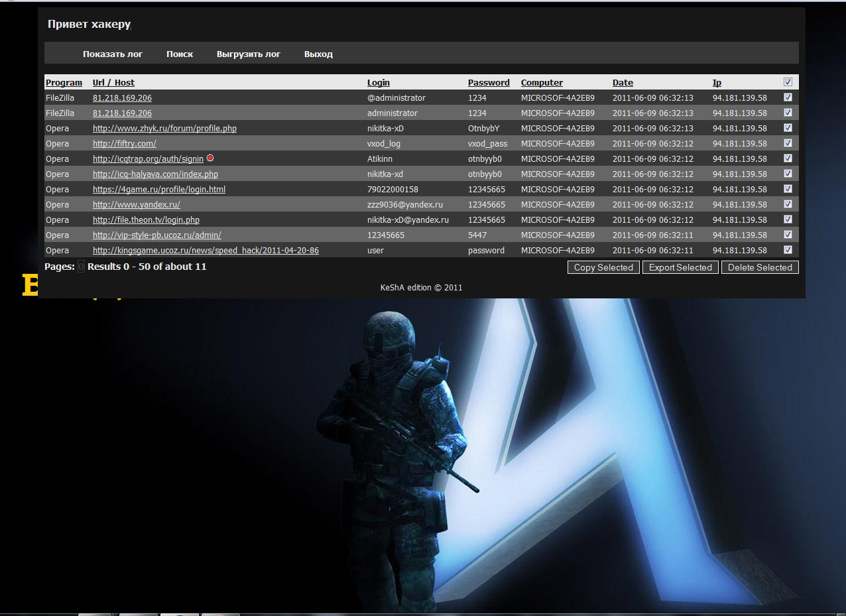Image resolution: width=846 pixels, height=616 pixels.
Task: Click the Delete Selected button
Action: [x=760, y=267]
